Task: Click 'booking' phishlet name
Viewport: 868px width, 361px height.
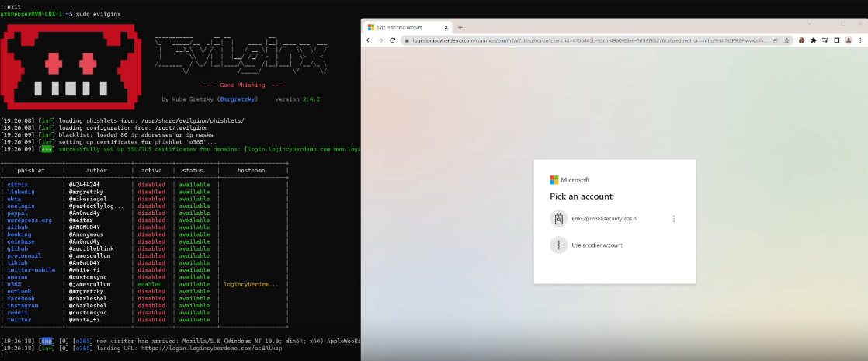Action: click(19, 234)
